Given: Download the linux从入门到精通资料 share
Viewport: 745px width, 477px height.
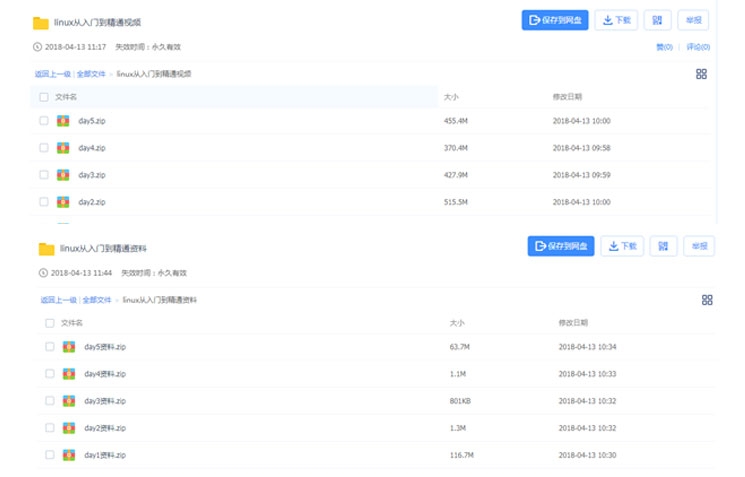Looking at the screenshot, I should click(x=622, y=246).
